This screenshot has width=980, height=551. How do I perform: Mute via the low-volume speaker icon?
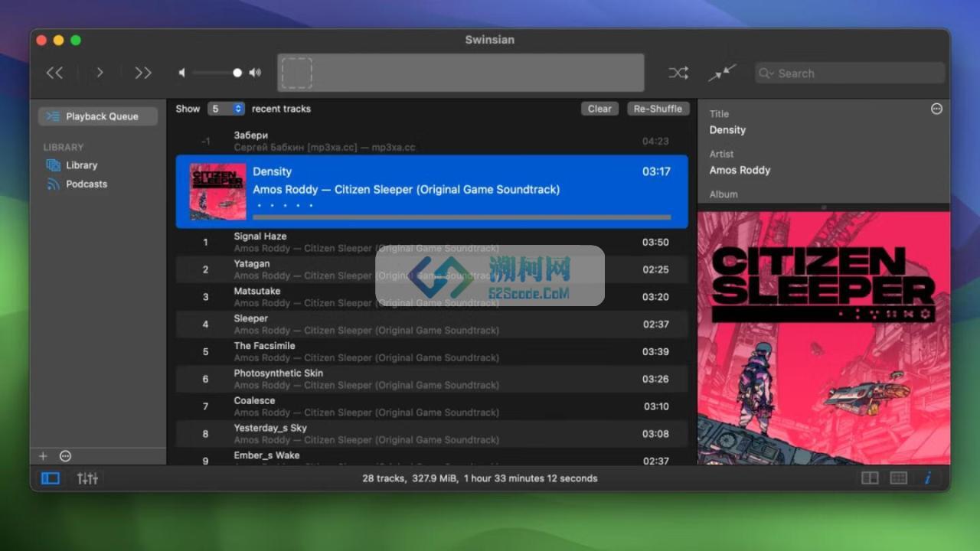[x=182, y=73]
